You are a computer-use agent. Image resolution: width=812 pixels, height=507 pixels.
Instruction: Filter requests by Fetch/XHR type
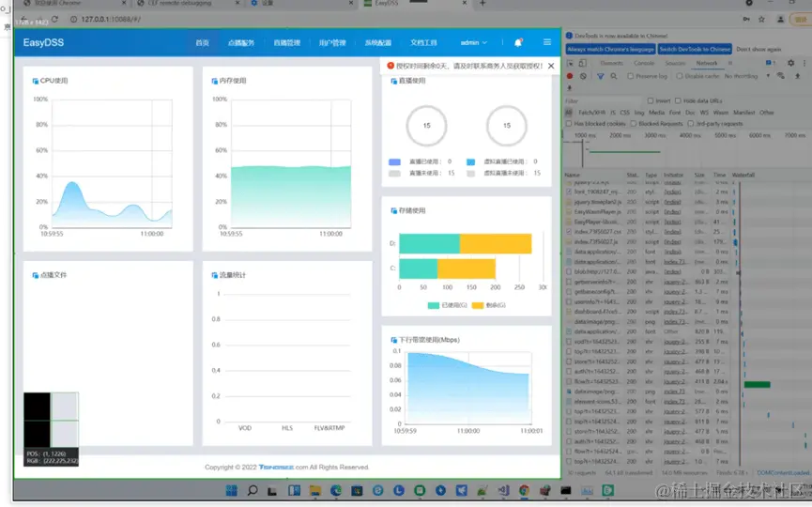[592, 113]
